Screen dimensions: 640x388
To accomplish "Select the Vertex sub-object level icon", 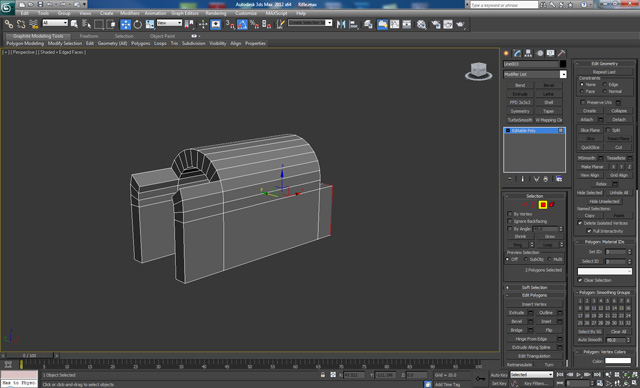I will point(516,205).
